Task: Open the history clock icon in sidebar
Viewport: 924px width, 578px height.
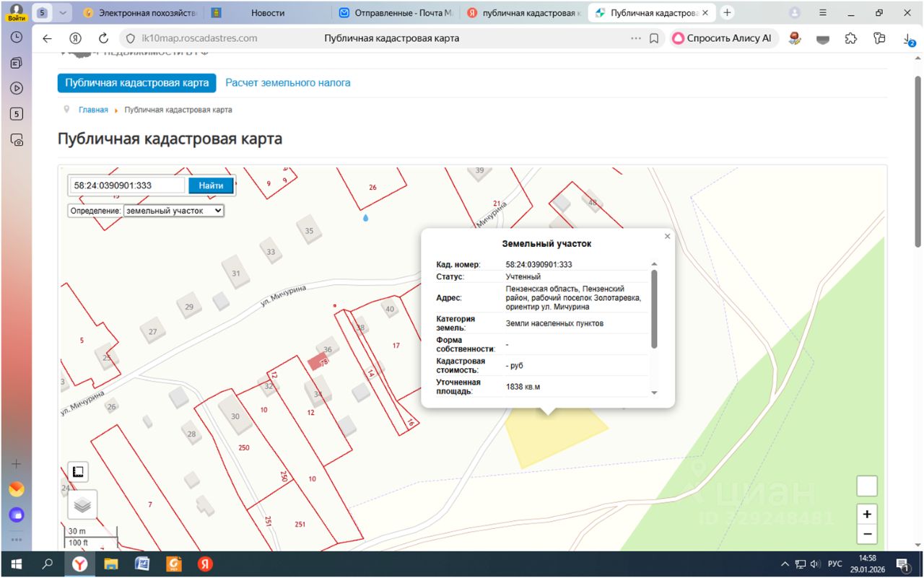Action: [x=16, y=38]
